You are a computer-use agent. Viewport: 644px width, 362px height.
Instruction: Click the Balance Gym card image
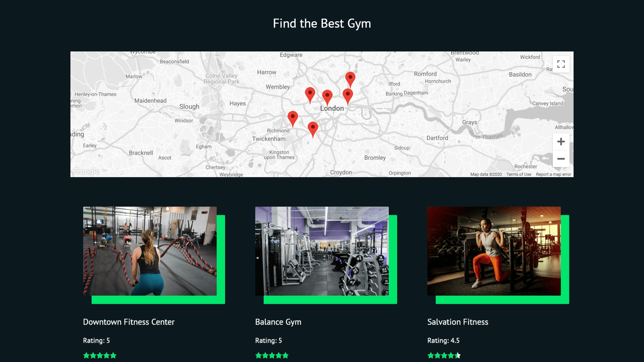[322, 251]
